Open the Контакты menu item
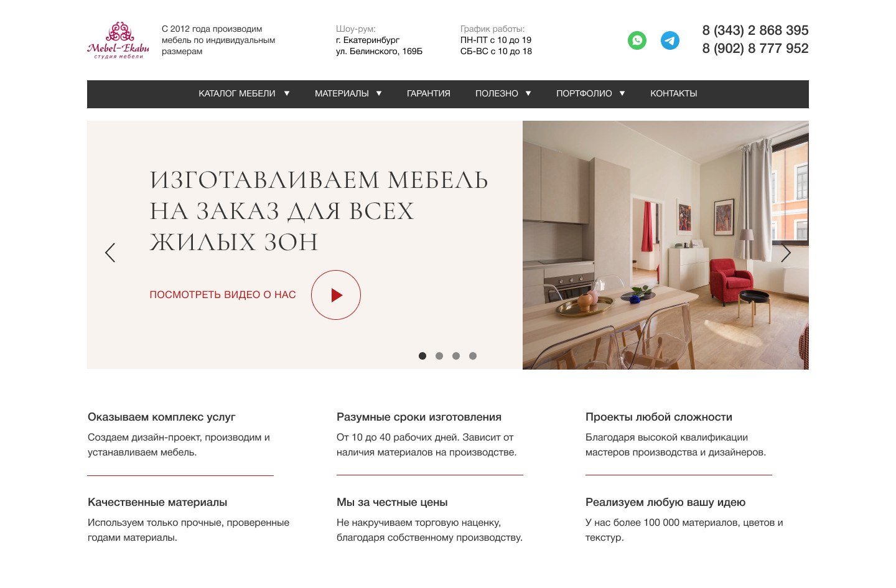Screen dimensions: 896x588 click(674, 93)
